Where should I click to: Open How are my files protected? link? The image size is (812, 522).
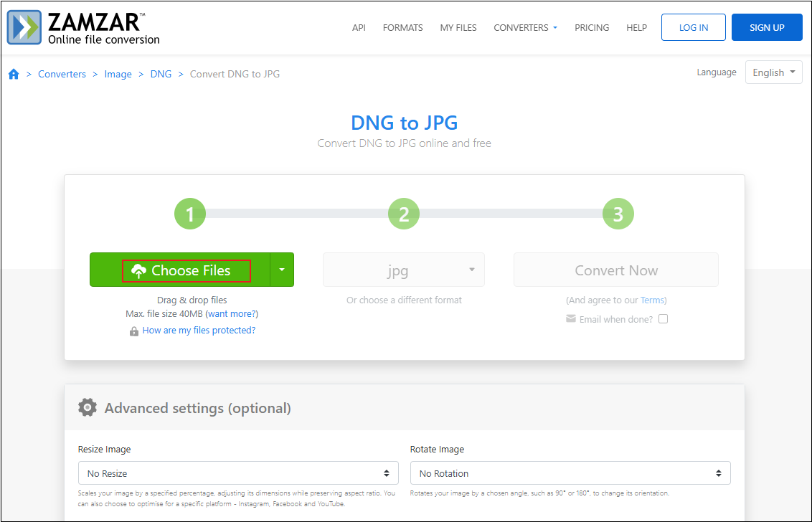[x=199, y=331]
